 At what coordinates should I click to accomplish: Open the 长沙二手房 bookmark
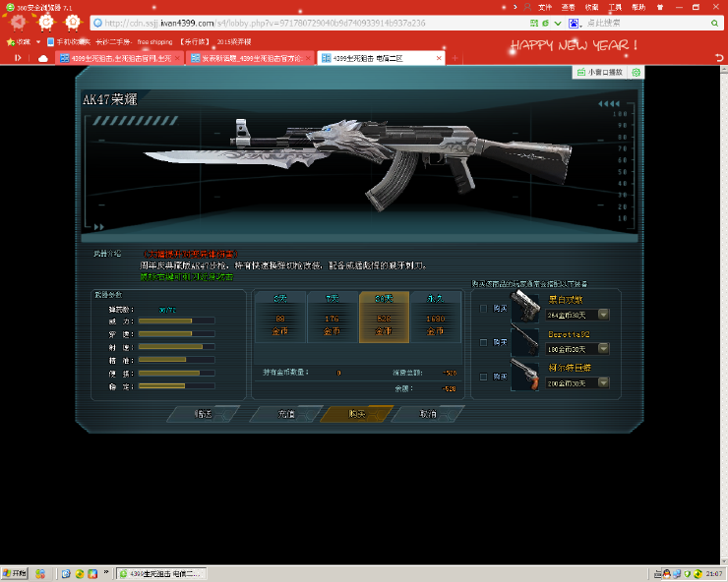coord(114,41)
